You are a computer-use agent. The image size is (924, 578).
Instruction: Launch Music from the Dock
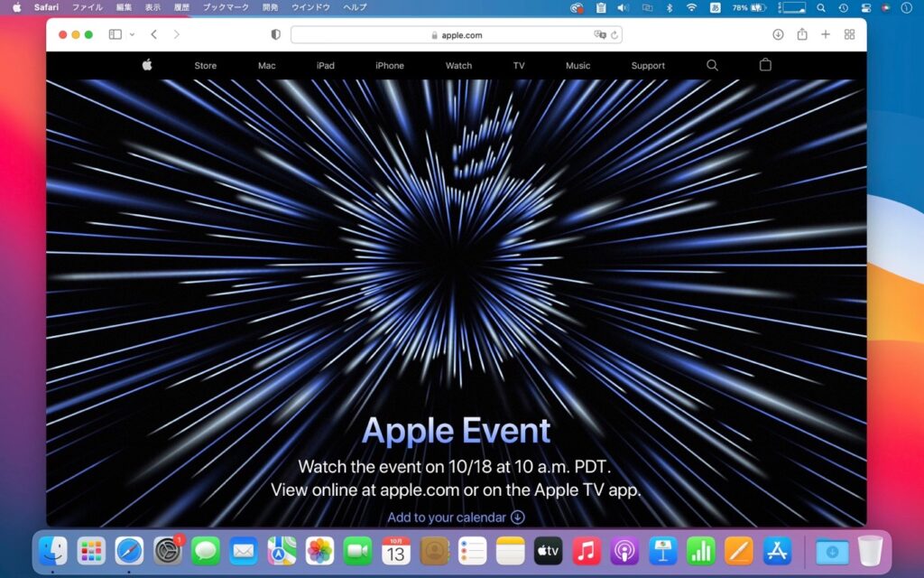point(588,550)
